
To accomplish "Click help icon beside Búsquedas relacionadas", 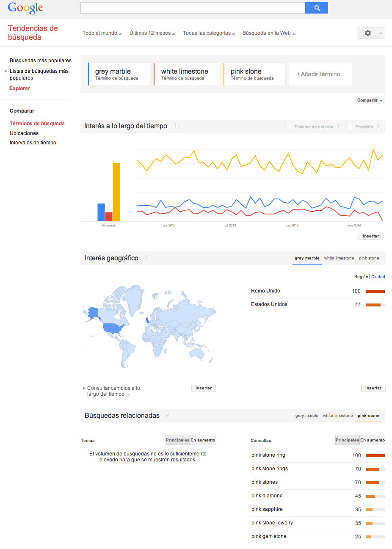I will [168, 416].
